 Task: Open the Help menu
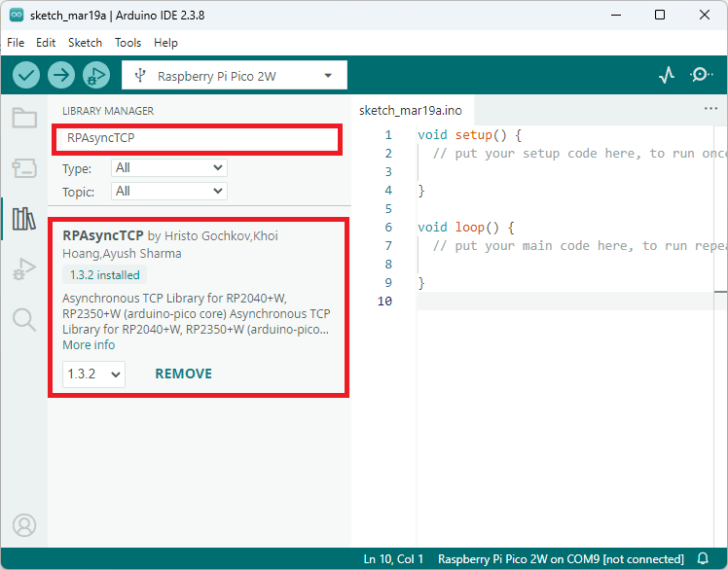coord(165,43)
